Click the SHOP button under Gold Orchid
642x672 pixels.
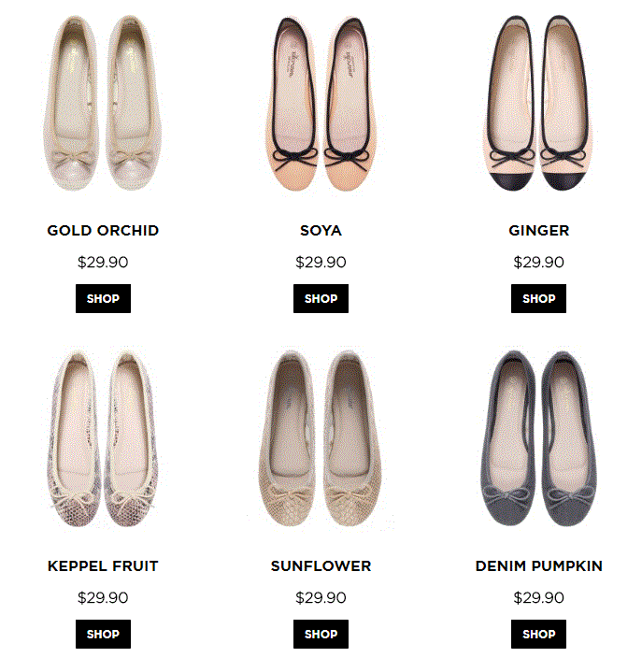coord(104,298)
